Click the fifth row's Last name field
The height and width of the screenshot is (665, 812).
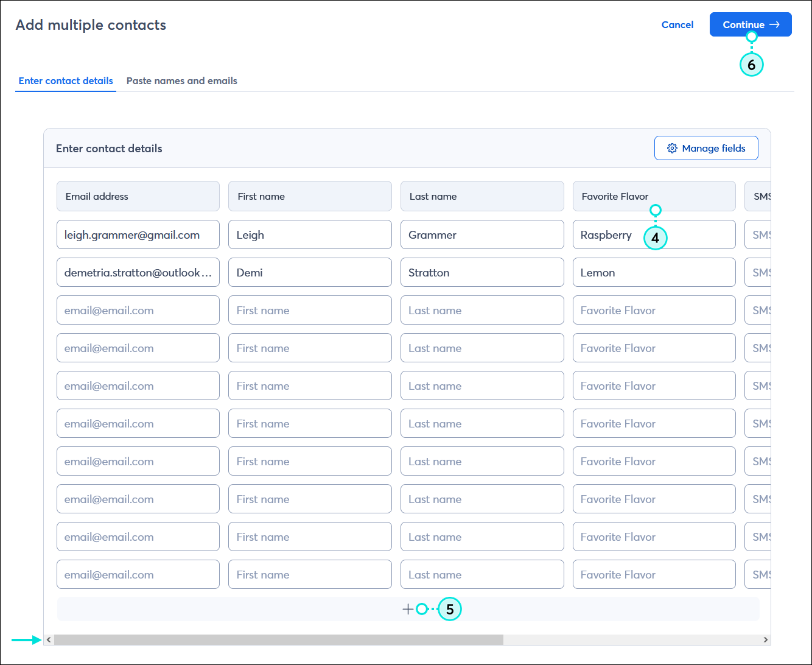pyautogui.click(x=482, y=385)
